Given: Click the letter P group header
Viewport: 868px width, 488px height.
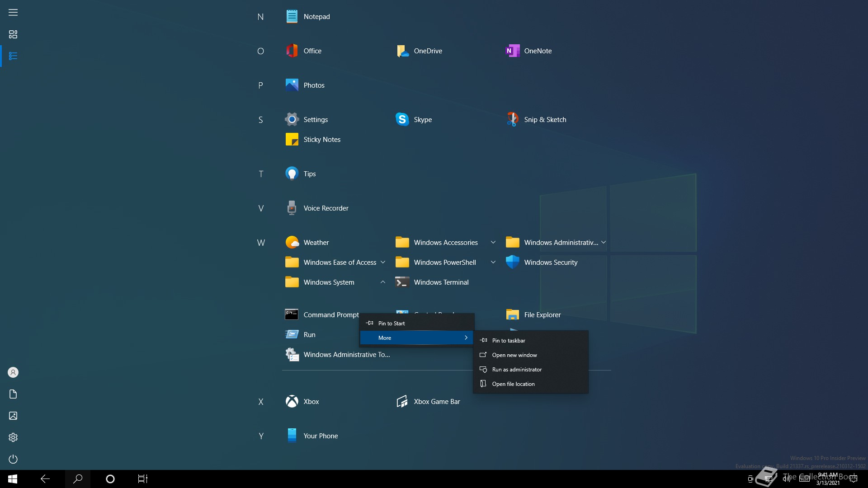Looking at the screenshot, I should coord(260,86).
